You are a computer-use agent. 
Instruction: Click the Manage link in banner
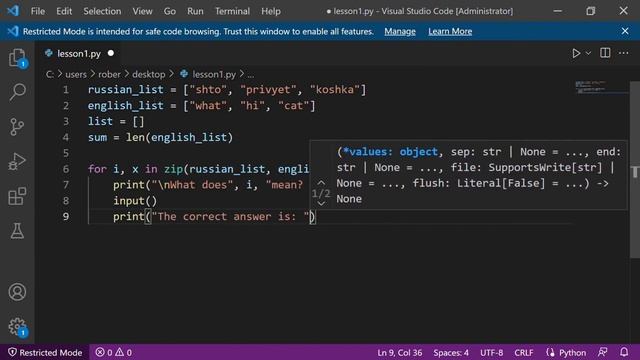[x=400, y=31]
